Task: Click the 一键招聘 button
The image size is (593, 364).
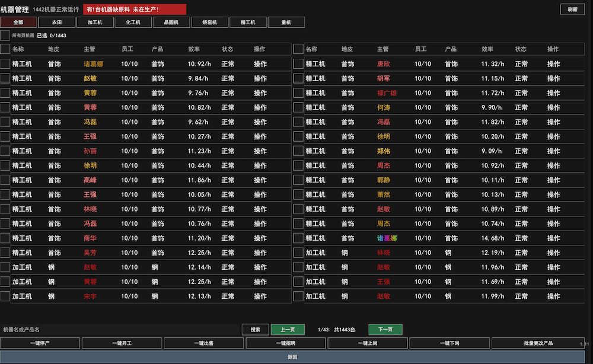Action: click(286, 343)
